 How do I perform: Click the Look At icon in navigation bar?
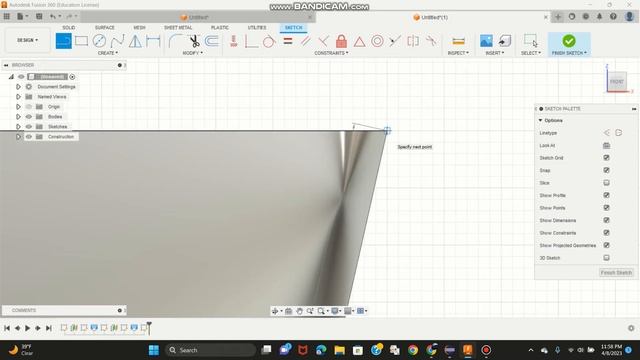click(289, 311)
